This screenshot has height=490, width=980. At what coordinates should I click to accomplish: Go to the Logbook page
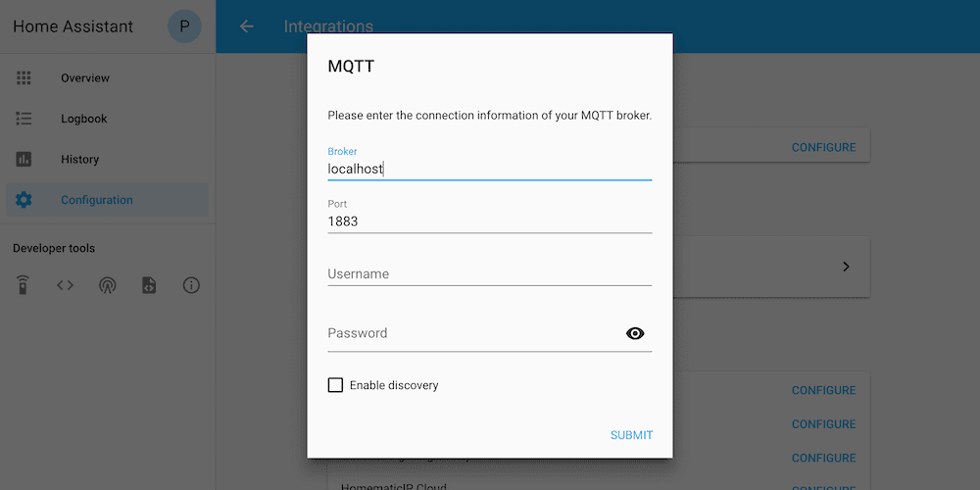[x=84, y=119]
